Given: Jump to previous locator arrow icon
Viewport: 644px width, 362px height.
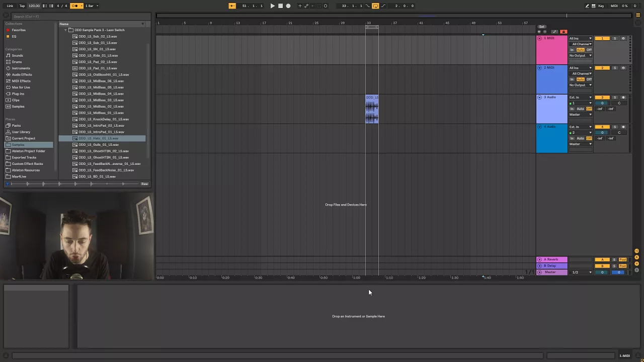Looking at the screenshot, I should [539, 32].
